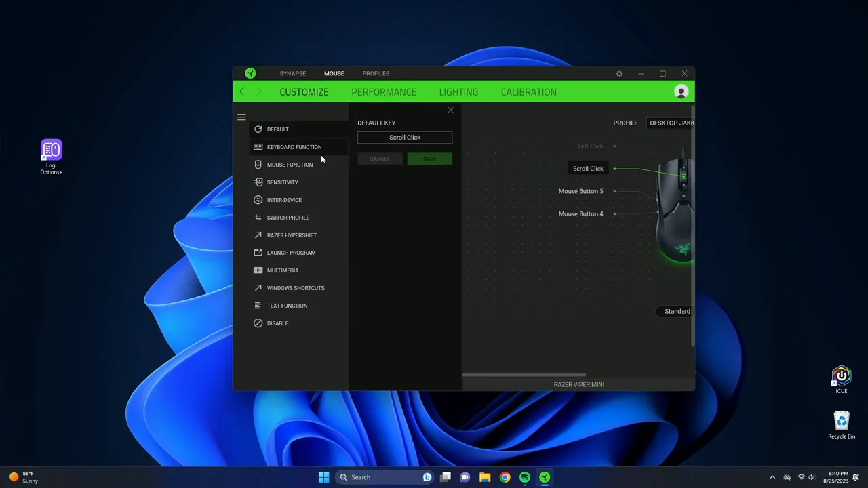Expand the DESKTOP-JAKK profile selector

tap(672, 123)
